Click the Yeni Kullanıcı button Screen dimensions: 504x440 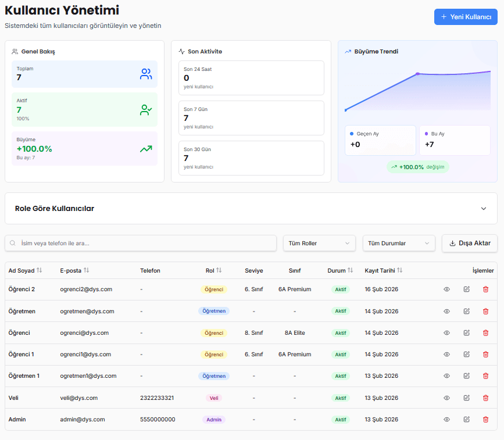[x=466, y=17]
